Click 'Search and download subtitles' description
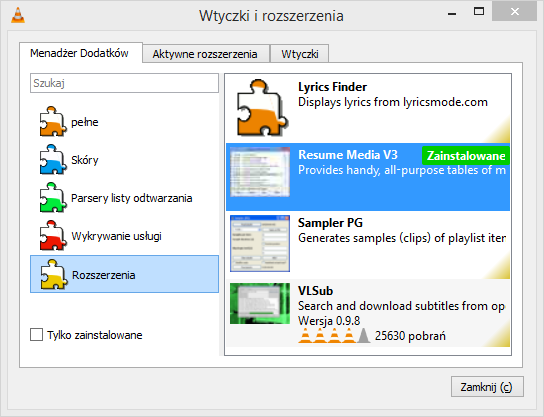This screenshot has width=544, height=417. (401, 306)
